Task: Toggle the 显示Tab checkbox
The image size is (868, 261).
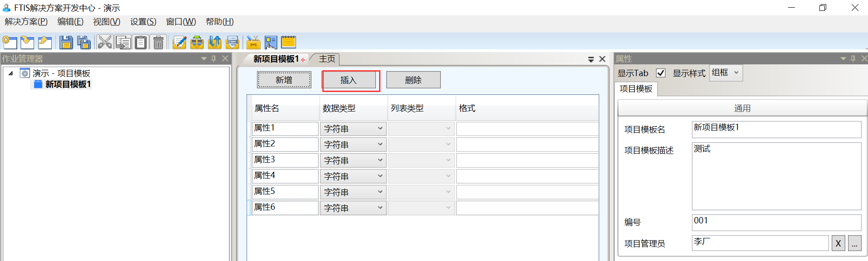Action: click(x=661, y=73)
